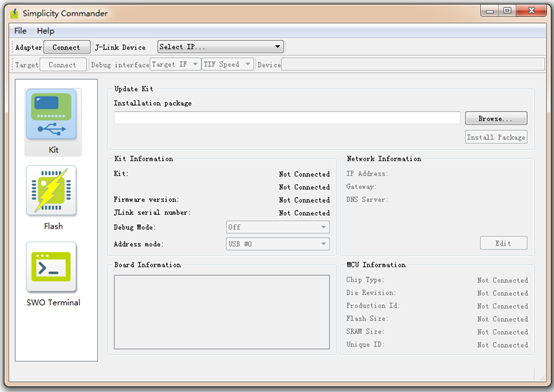Screen dimensions: 554x392
Task: Click the Installation package path field
Action: (287, 118)
